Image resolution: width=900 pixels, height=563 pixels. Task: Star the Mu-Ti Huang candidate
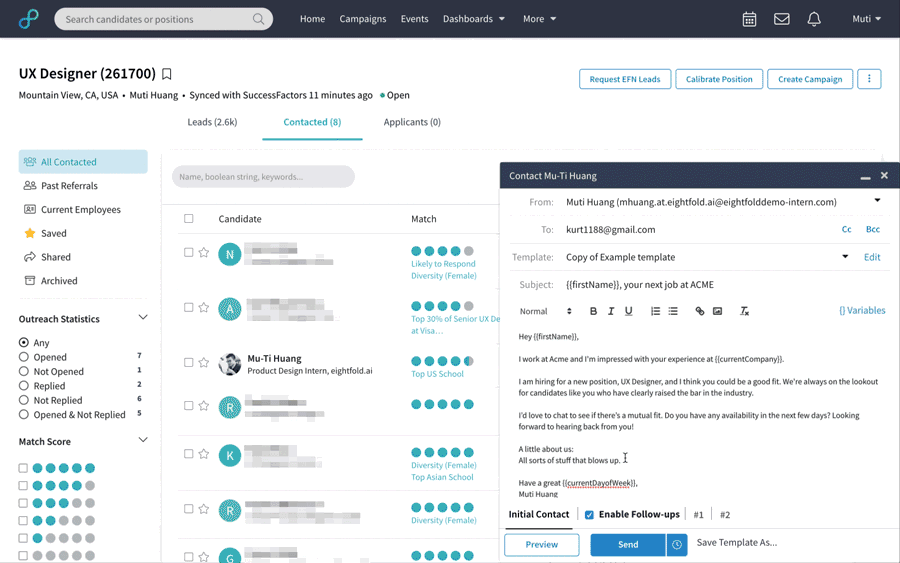pyautogui.click(x=204, y=362)
